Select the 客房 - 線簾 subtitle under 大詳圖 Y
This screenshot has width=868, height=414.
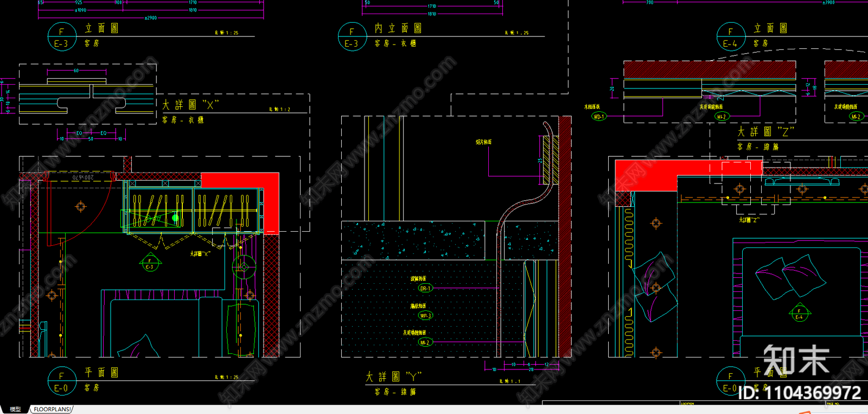pyautogui.click(x=395, y=391)
